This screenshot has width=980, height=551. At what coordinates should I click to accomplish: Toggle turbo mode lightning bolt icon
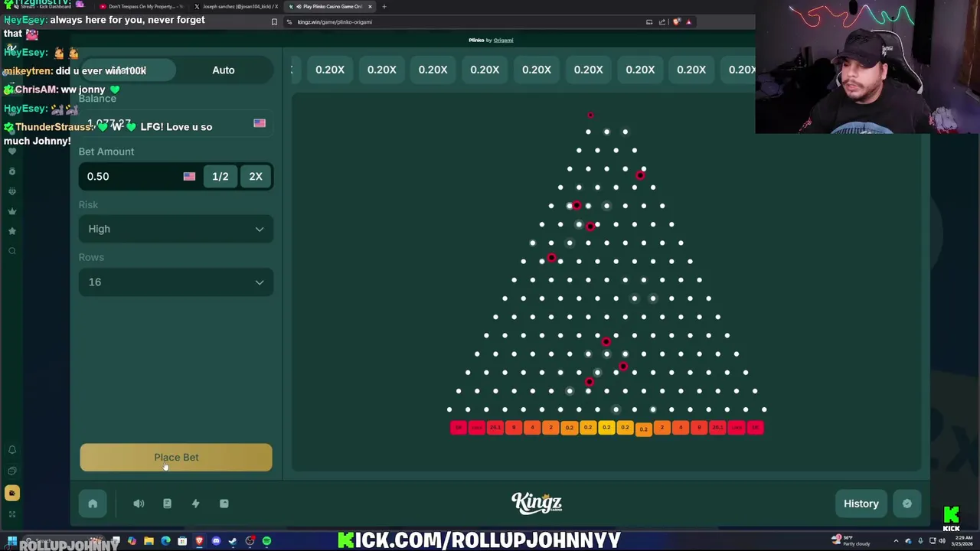tap(195, 504)
